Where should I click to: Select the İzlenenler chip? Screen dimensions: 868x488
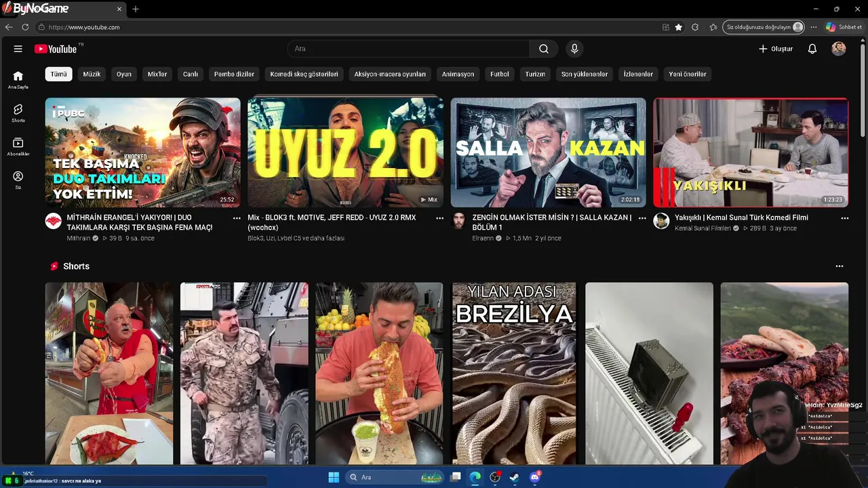638,74
